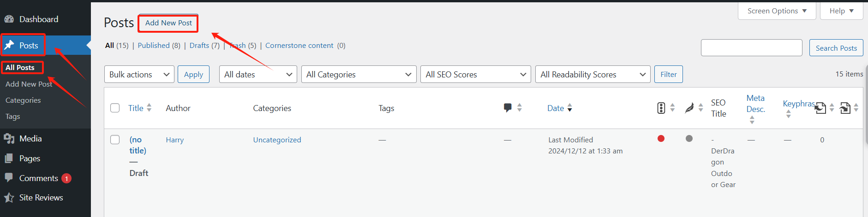This screenshot has width=868, height=217.
Task: Go to Categories in the Posts submenu
Action: click(x=23, y=100)
